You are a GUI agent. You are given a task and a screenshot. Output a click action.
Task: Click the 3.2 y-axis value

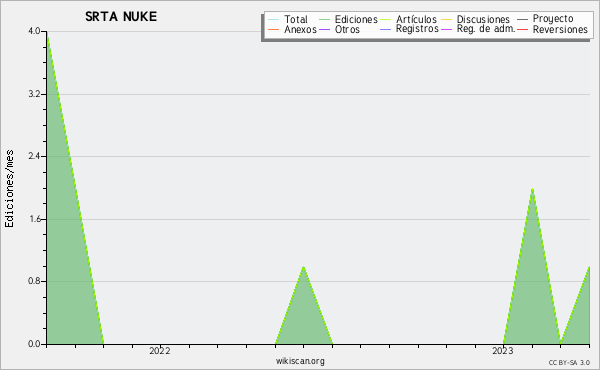pyautogui.click(x=34, y=94)
